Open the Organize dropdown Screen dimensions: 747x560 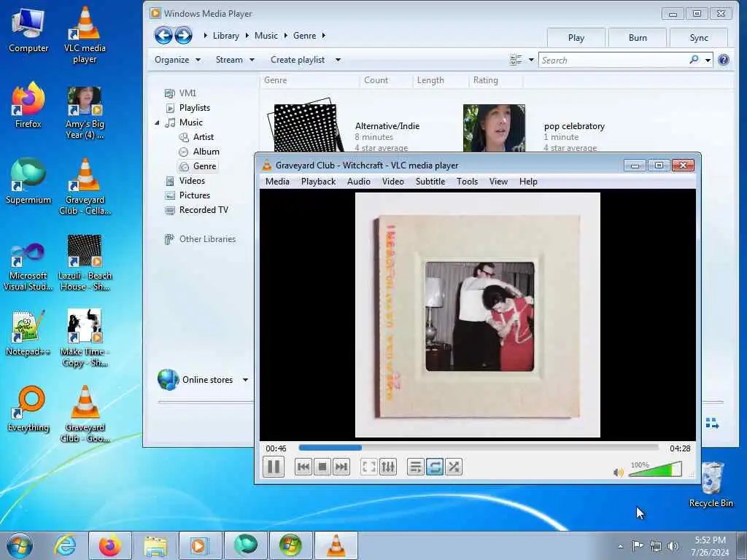coord(177,60)
